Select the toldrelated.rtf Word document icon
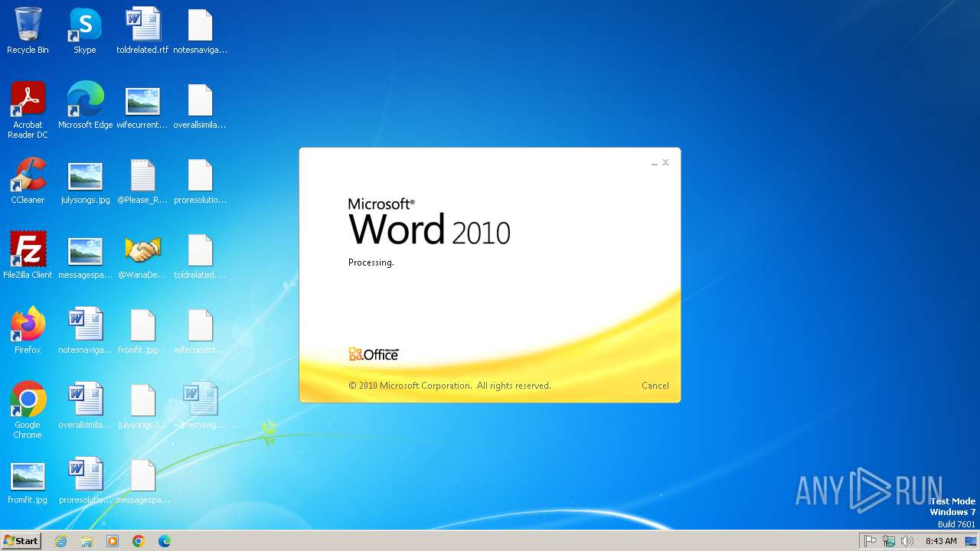Screen dimensions: 980x551 click(x=142, y=31)
